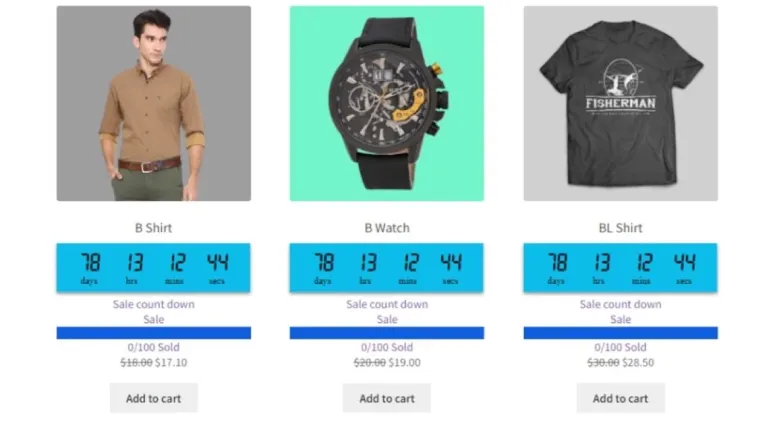This screenshot has height=423, width=768.
Task: Click the B Watch countdown timer
Action: point(386,268)
